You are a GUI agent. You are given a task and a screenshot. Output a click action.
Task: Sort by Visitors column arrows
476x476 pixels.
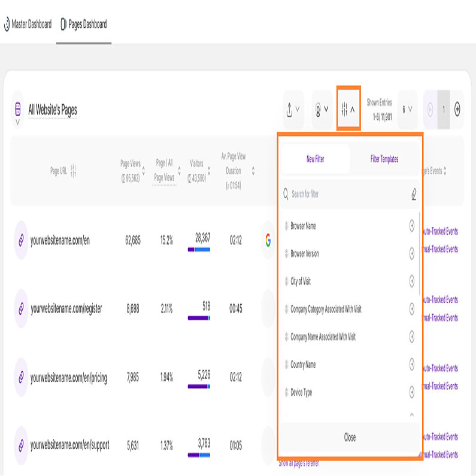point(209,171)
